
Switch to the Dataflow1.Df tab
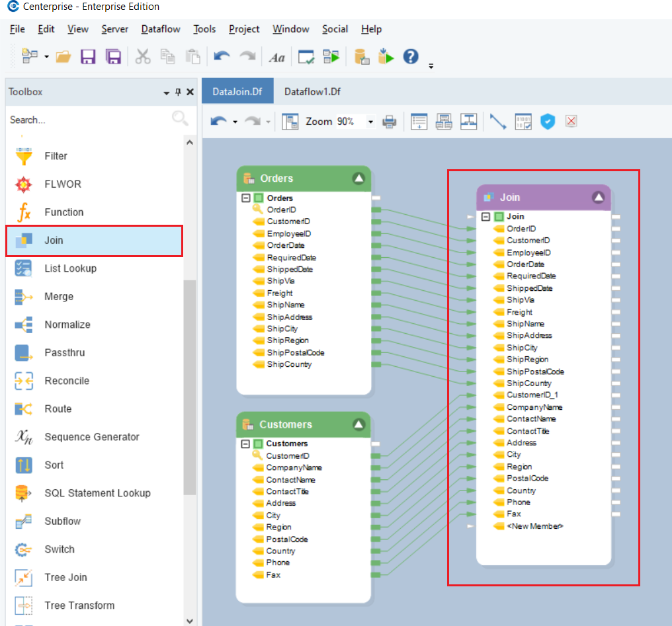pyautogui.click(x=312, y=92)
